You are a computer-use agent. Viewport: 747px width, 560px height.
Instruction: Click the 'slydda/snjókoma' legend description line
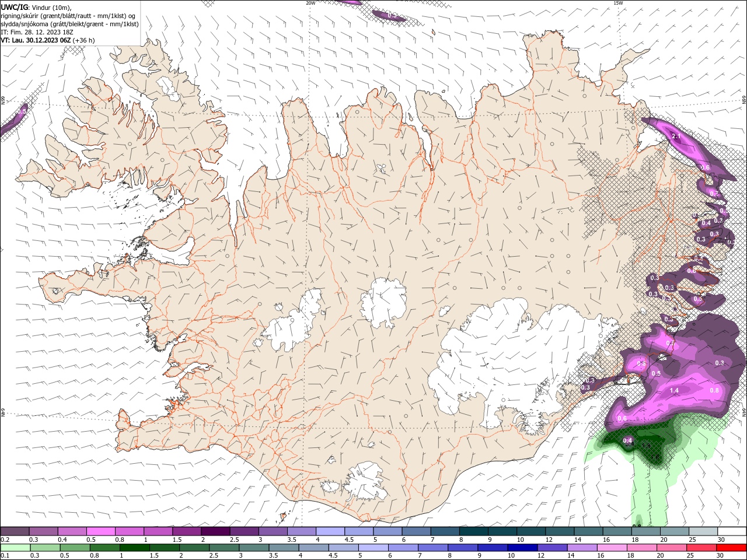pyautogui.click(x=70, y=24)
